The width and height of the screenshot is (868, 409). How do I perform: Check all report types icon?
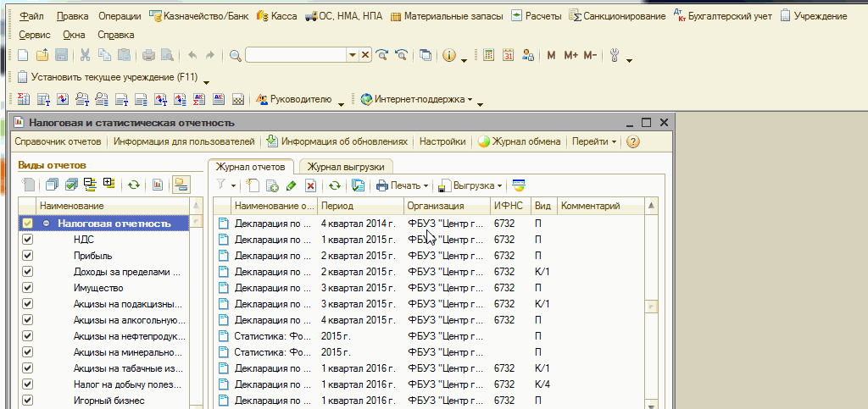click(x=71, y=185)
